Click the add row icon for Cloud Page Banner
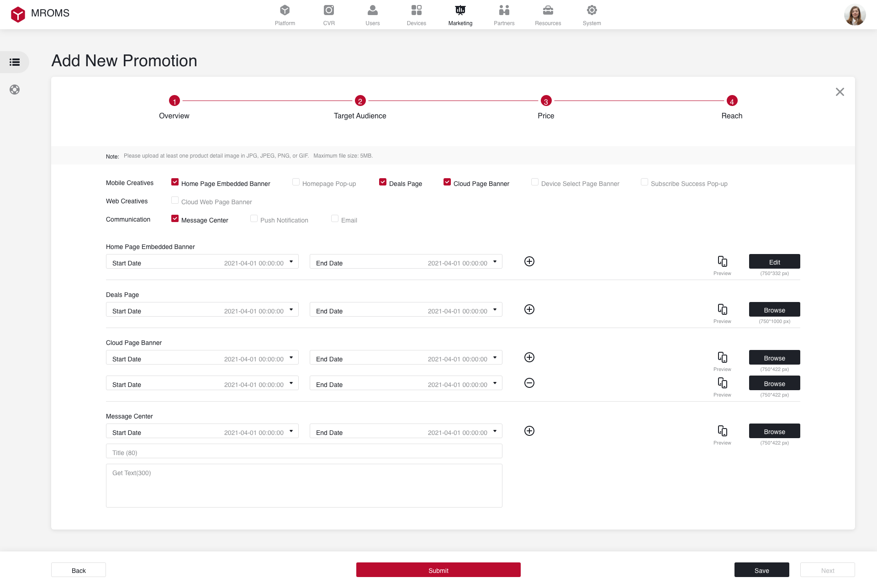The image size is (877, 588). pyautogui.click(x=529, y=358)
